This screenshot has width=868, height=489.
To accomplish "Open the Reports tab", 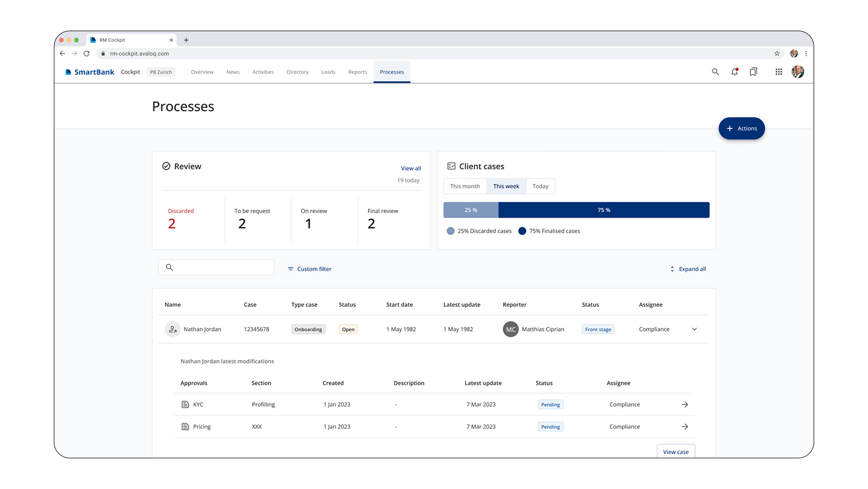I will click(x=357, y=72).
